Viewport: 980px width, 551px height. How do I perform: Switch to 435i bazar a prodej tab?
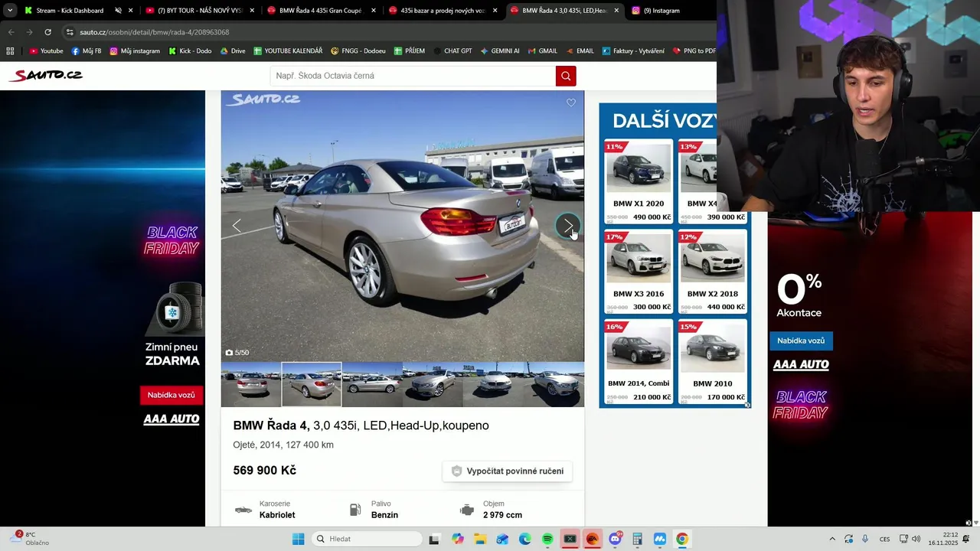tap(442, 11)
